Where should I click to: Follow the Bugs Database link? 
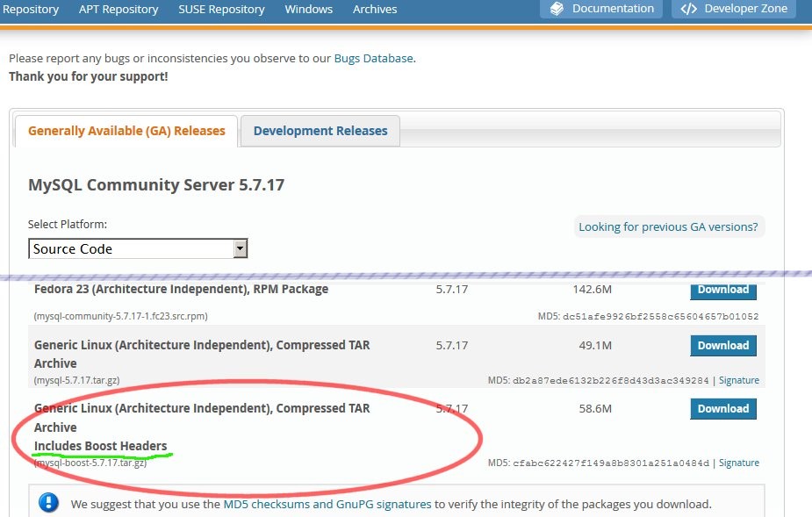(373, 59)
